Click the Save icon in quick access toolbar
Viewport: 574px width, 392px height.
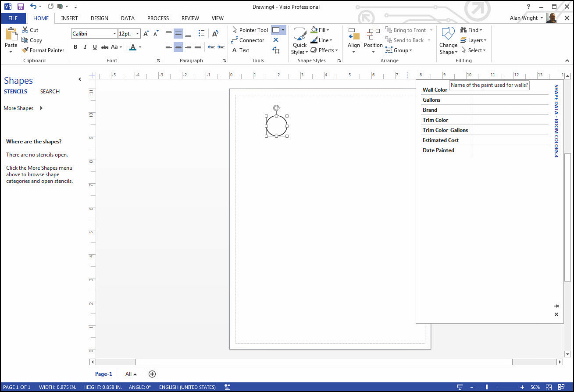pyautogui.click(x=20, y=7)
